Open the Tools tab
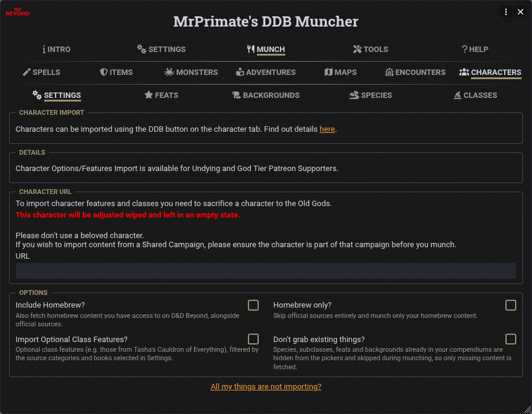This screenshot has width=532, height=414. pos(371,49)
